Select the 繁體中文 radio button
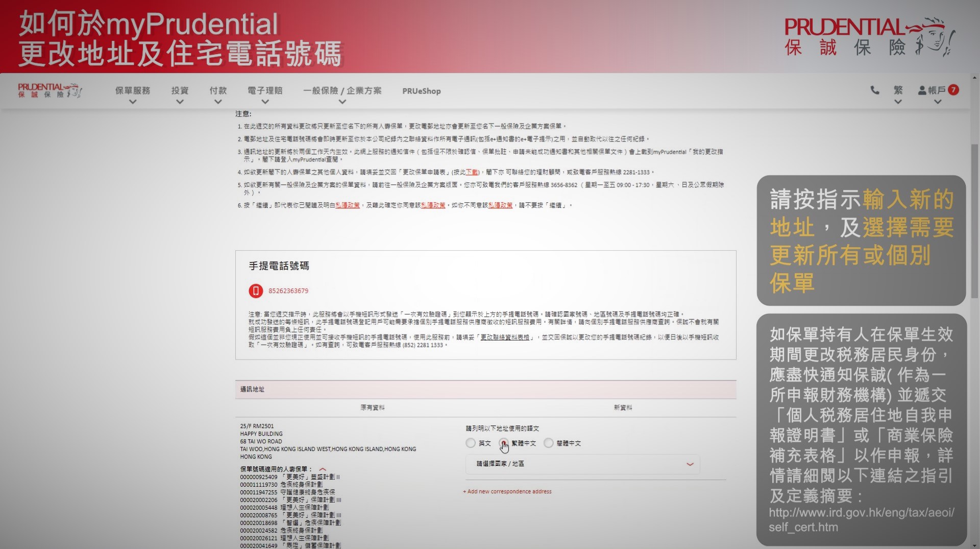 pyautogui.click(x=504, y=443)
